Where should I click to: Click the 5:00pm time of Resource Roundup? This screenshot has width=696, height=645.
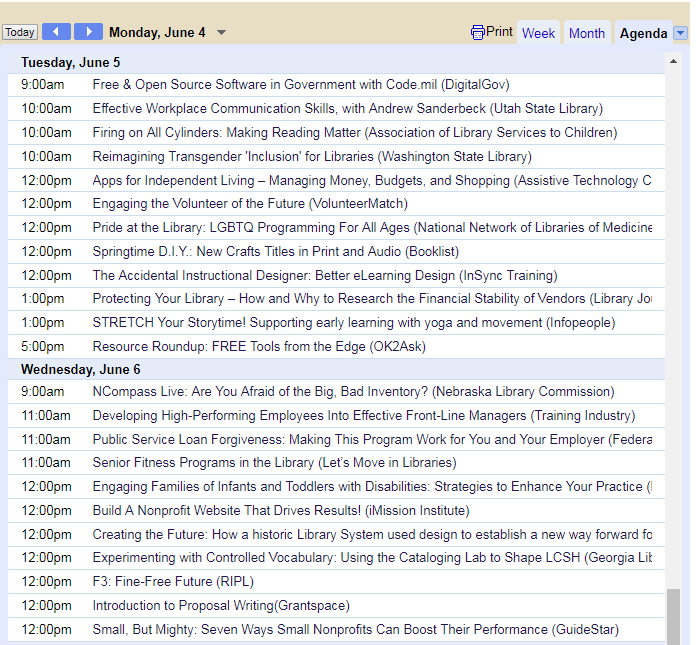point(43,346)
